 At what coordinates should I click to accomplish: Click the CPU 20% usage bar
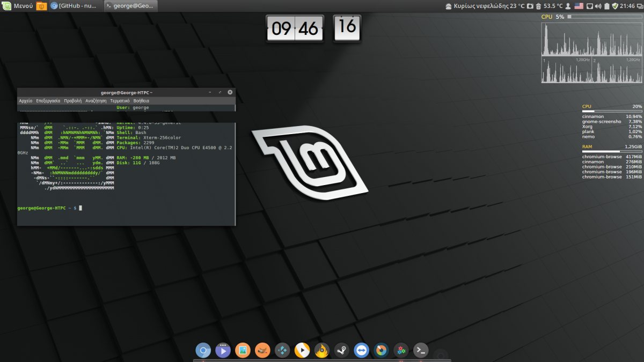(x=612, y=112)
